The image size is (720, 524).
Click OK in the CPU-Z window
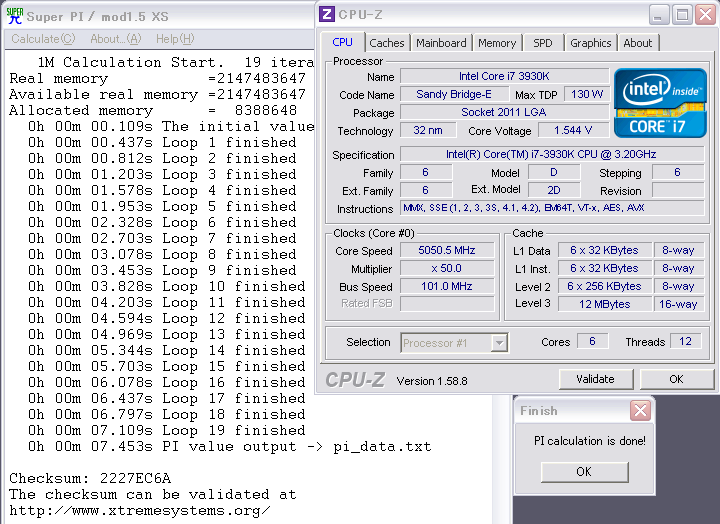pos(676,379)
